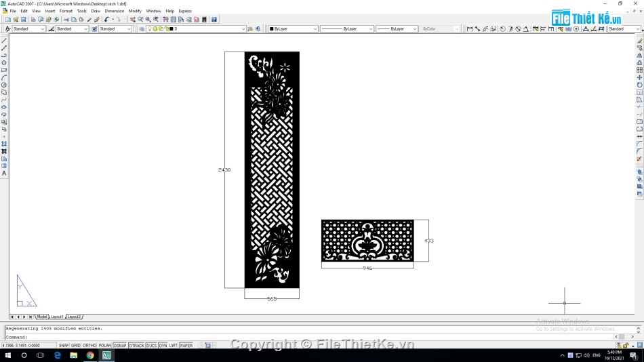The image size is (644, 362).
Task: Toggle POLAR tracking in status bar
Action: (x=104, y=346)
